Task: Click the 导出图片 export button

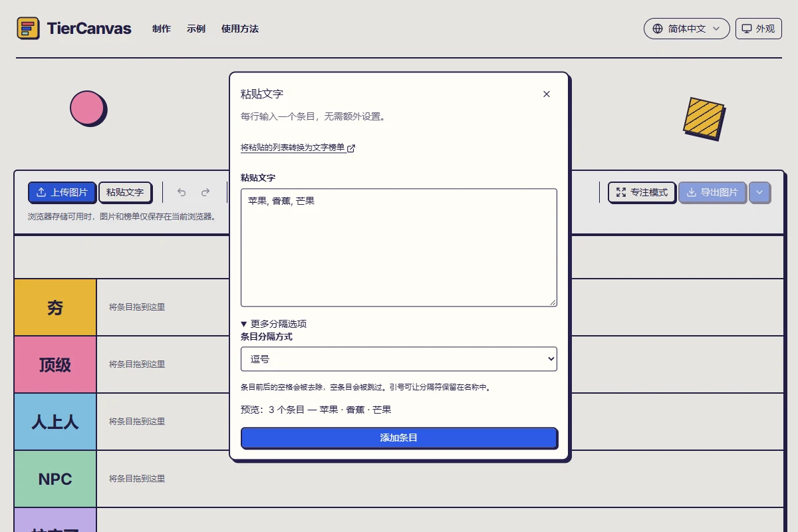Action: coord(712,192)
